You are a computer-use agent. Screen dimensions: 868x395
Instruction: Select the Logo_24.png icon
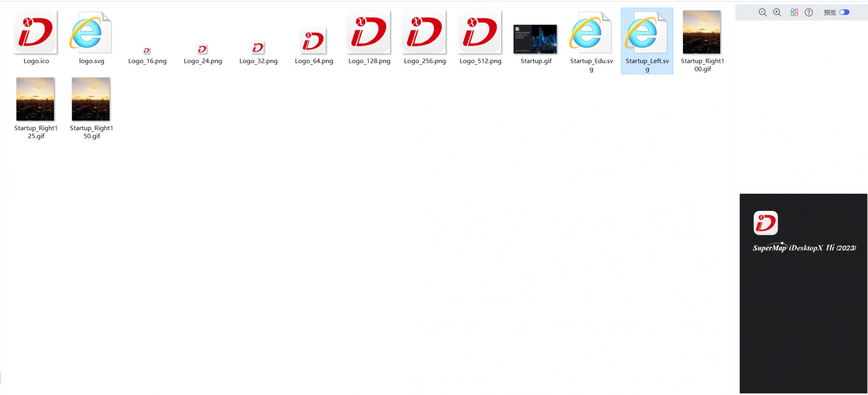tap(202, 49)
